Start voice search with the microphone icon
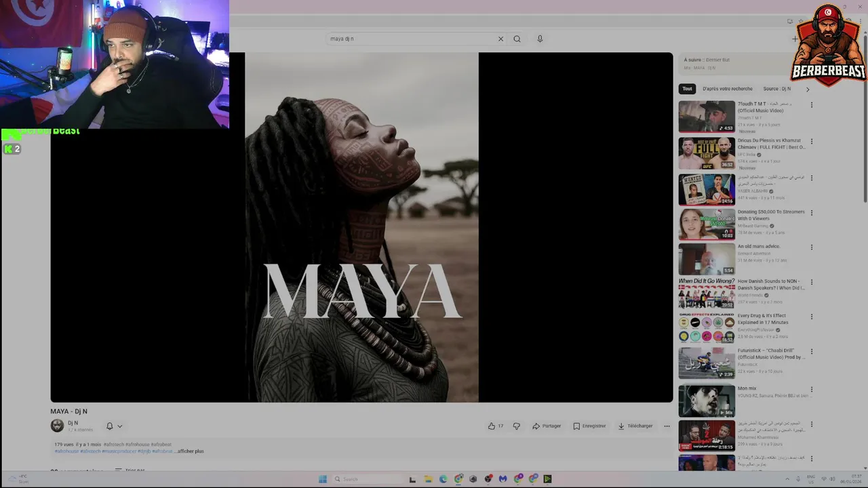This screenshot has height=488, width=868. [x=540, y=39]
